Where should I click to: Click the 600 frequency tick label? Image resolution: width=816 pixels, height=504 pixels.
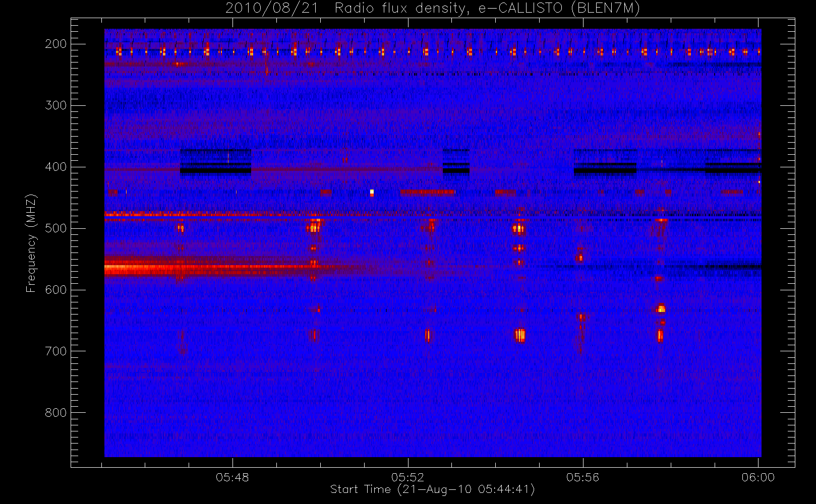[x=56, y=290]
